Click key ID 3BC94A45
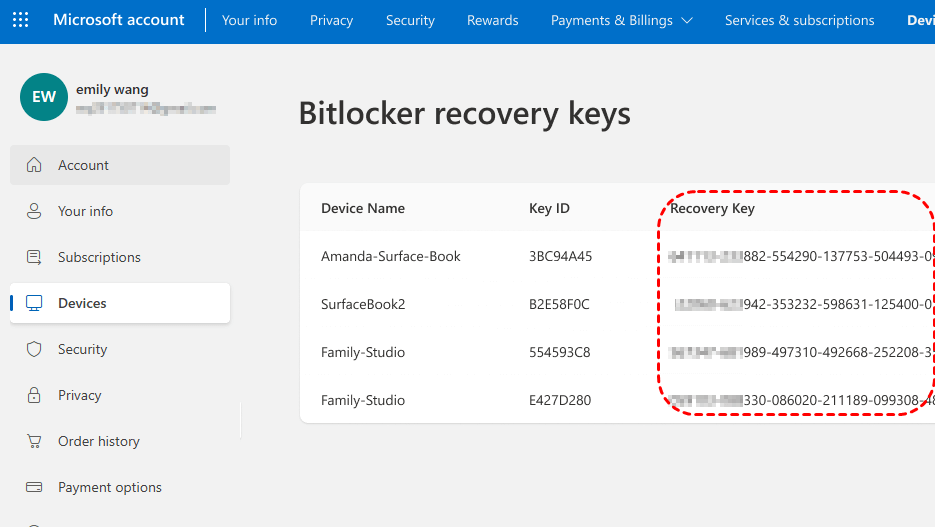 [x=561, y=256]
